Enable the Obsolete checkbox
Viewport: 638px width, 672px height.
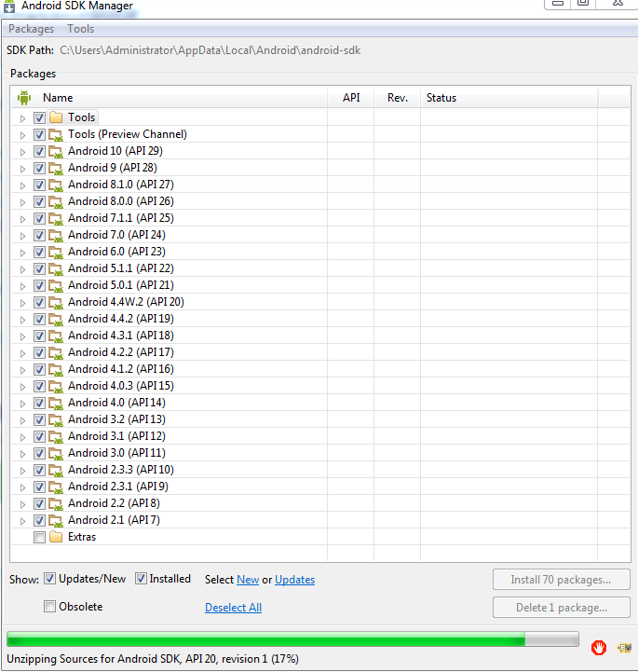(x=50, y=607)
